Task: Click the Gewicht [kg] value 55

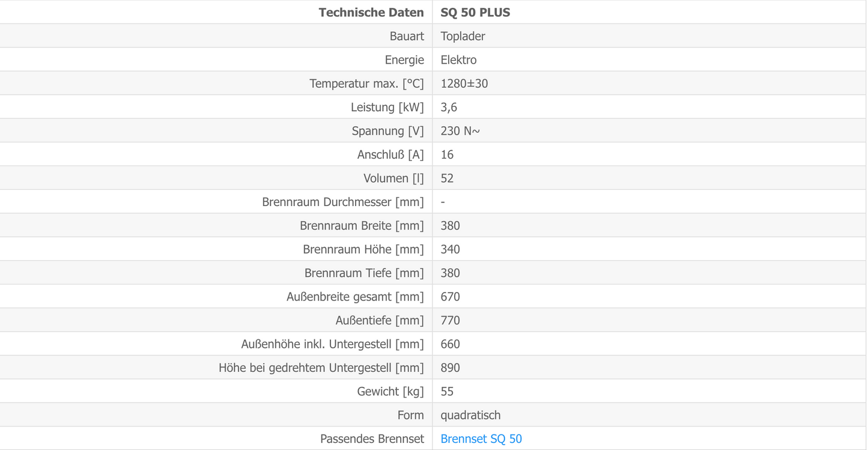Action: point(447,392)
